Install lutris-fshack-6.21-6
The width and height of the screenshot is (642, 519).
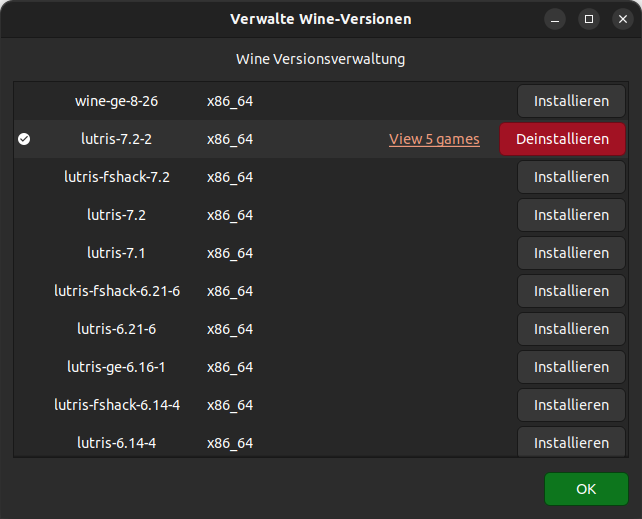pos(571,291)
